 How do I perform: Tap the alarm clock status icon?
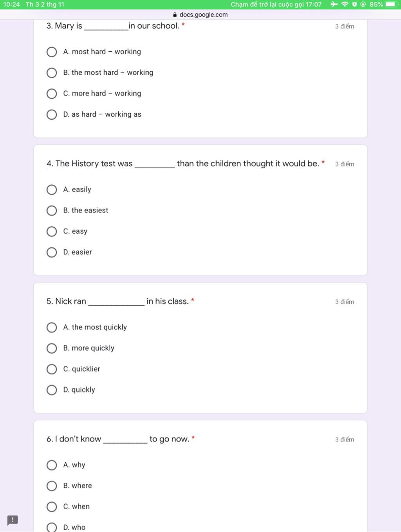(x=354, y=4)
